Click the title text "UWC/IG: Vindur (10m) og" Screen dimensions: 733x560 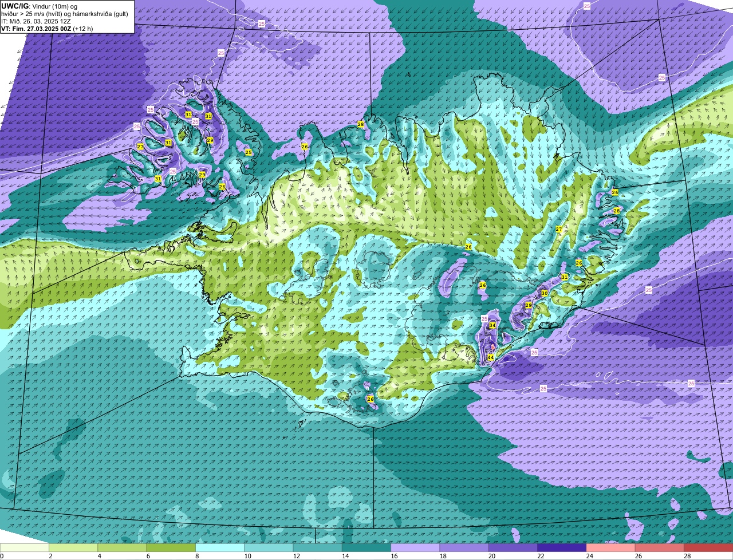[x=39, y=6]
